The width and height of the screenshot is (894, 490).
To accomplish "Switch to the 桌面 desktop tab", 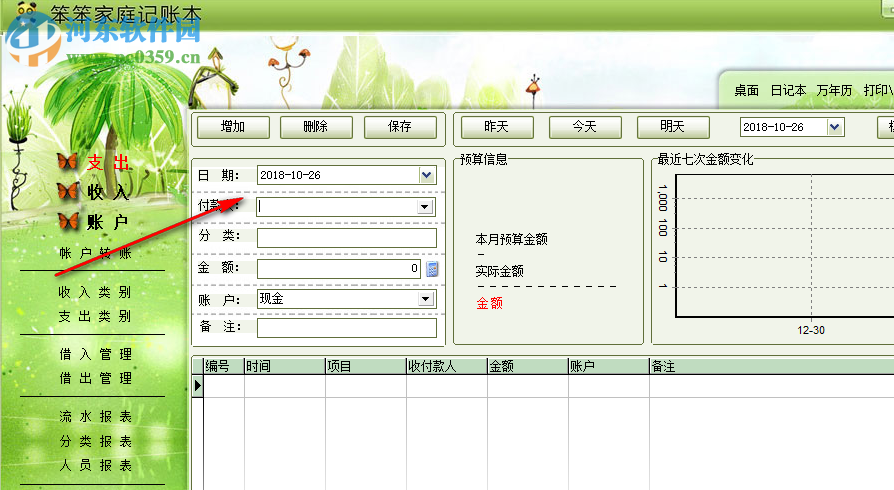I will pyautogui.click(x=746, y=91).
